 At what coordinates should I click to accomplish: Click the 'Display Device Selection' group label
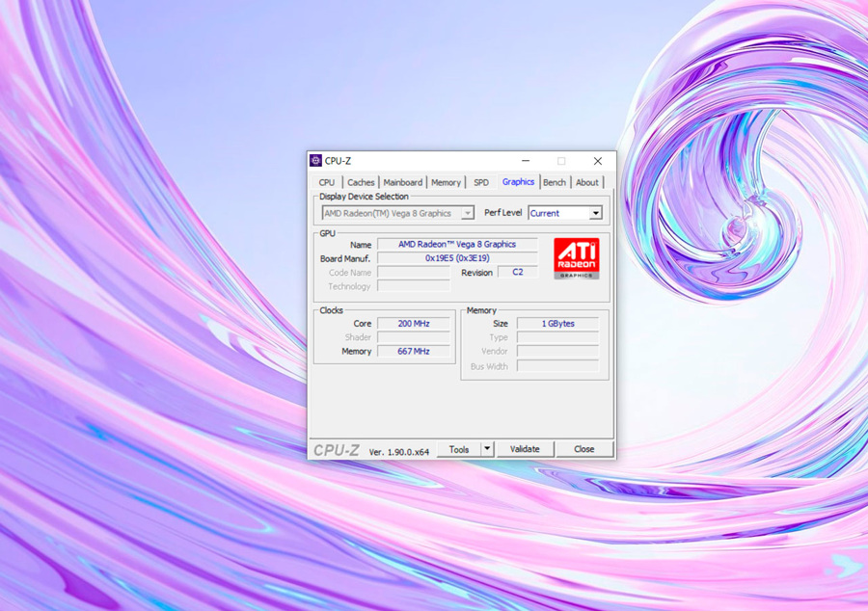364,197
